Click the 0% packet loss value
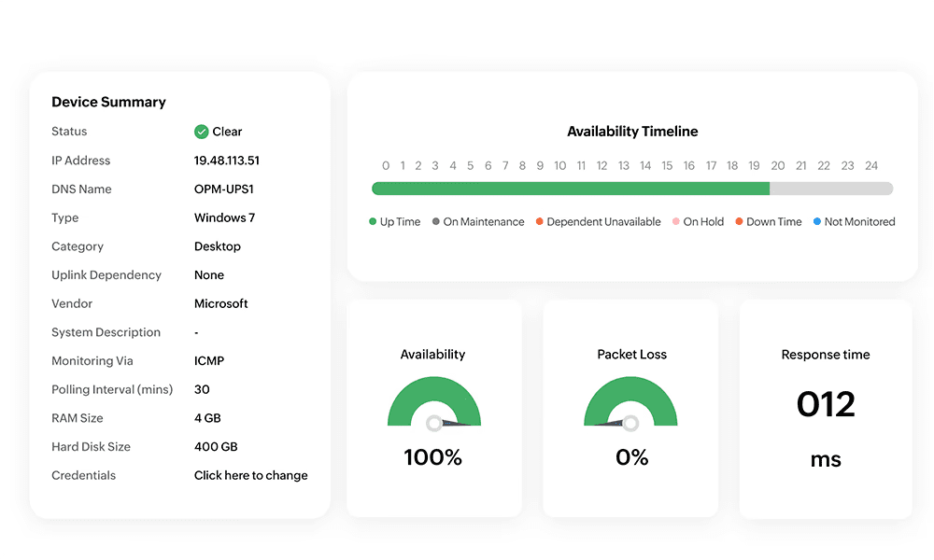 tap(632, 457)
